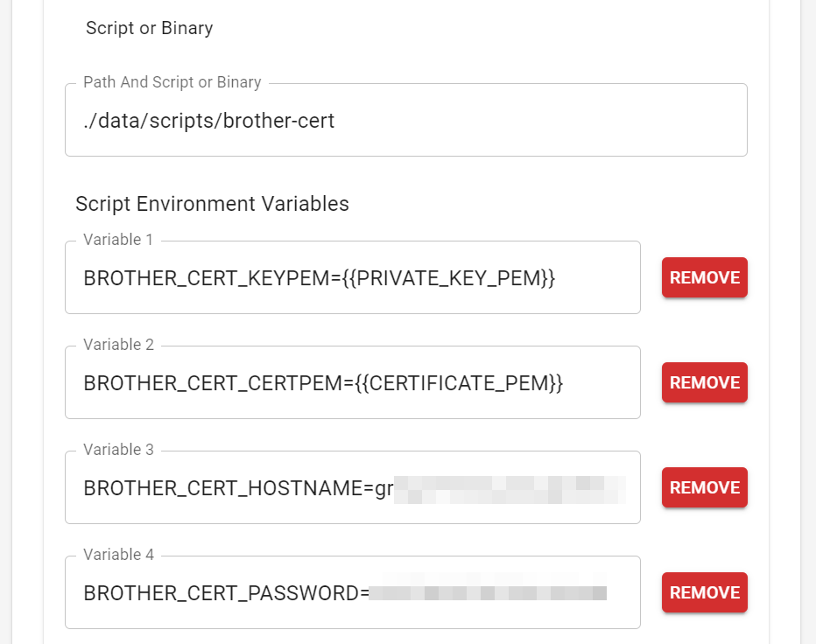Click the Variable 1 field label
This screenshot has width=816, height=644.
[119, 239]
